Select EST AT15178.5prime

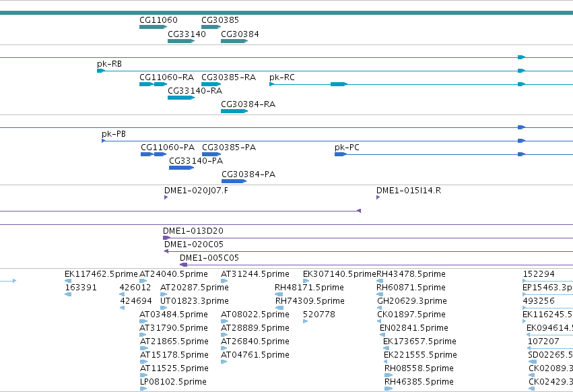point(143,362)
